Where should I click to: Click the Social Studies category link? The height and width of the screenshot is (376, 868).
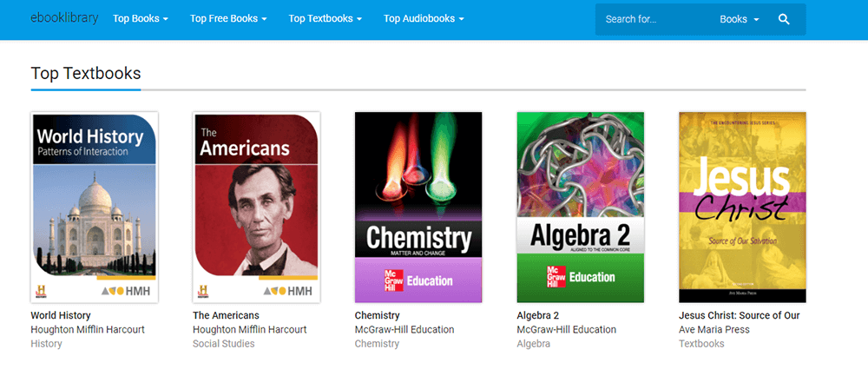(x=224, y=344)
